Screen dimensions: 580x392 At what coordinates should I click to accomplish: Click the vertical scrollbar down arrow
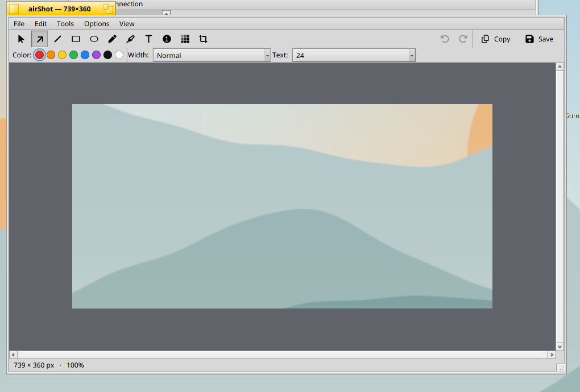tap(560, 347)
